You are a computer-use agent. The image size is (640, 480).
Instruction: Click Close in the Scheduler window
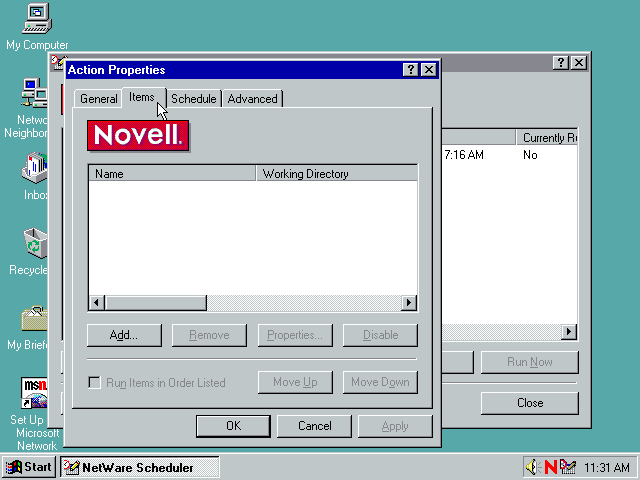(x=530, y=403)
